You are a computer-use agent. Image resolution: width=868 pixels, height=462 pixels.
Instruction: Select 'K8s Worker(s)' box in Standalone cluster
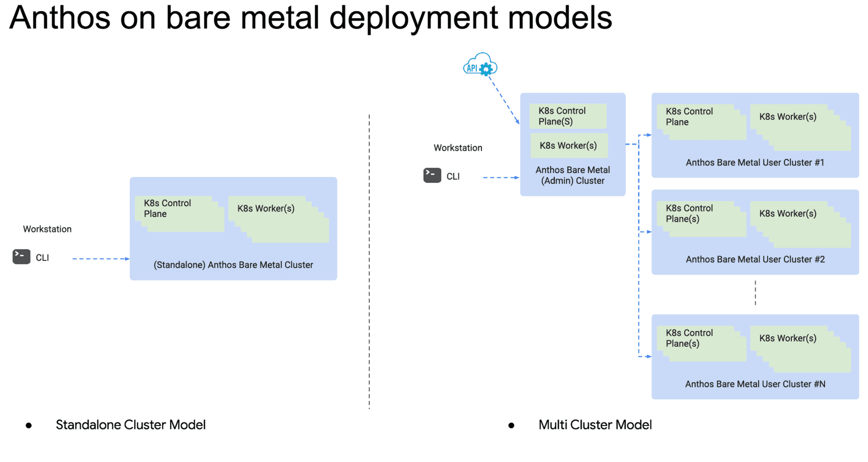278,219
